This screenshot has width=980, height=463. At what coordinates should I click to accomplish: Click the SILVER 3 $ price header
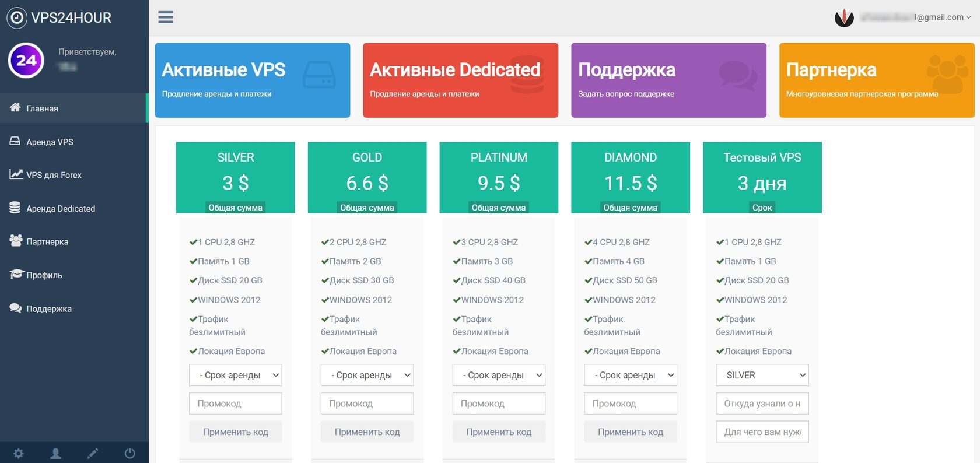point(236,177)
